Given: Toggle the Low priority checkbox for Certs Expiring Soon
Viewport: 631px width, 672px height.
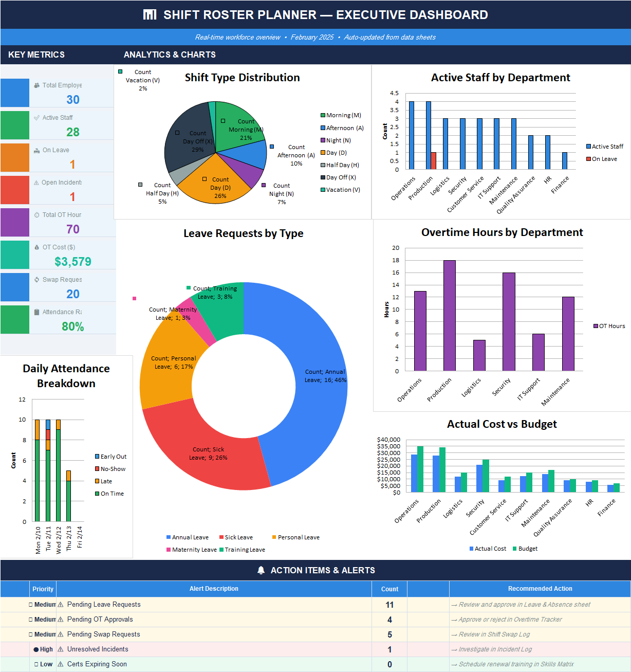Looking at the screenshot, I should (36, 664).
